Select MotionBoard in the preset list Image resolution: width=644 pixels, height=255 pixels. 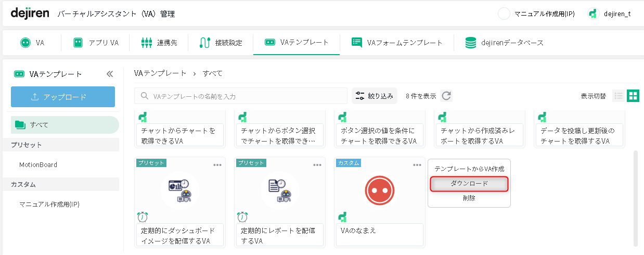coord(38,164)
